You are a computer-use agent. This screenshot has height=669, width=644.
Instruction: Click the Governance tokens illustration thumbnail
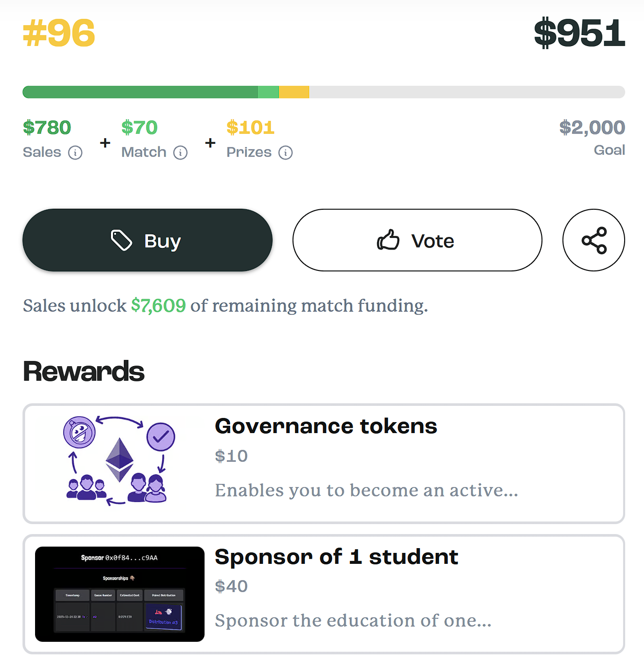coord(120,462)
